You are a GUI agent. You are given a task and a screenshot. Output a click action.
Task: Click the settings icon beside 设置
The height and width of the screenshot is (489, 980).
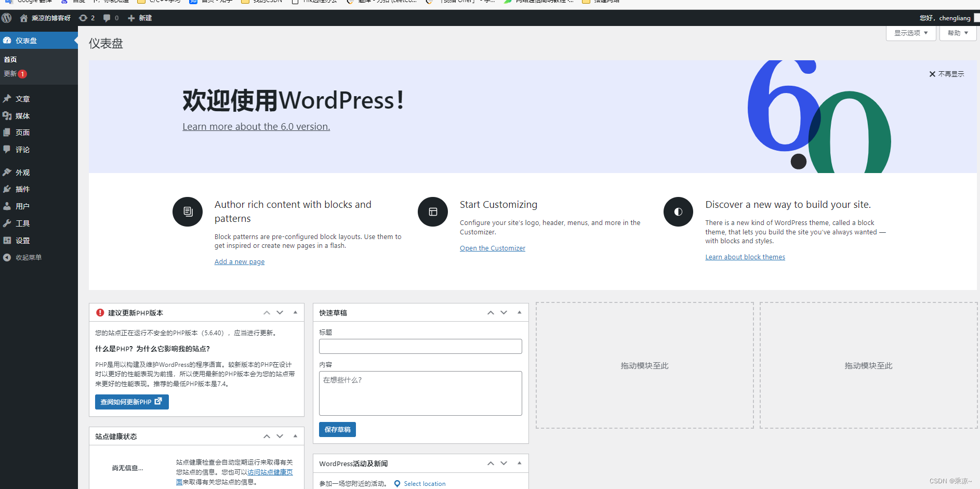(x=7, y=241)
